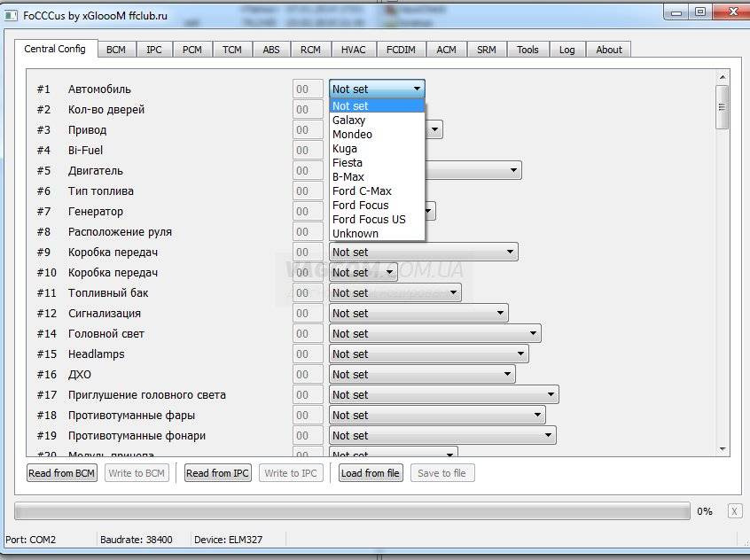Viewport: 750px width, 560px height.
Task: Switch to the BCM tab
Action: tap(116, 50)
